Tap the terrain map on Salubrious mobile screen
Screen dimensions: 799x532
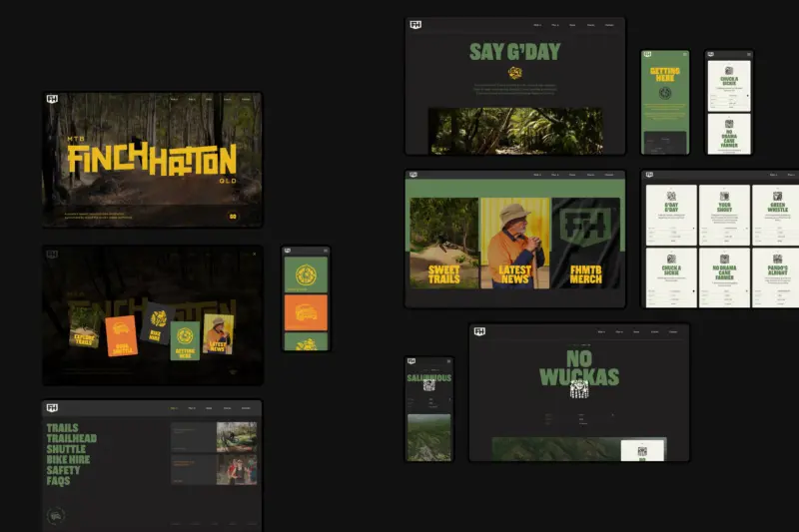coord(429,437)
